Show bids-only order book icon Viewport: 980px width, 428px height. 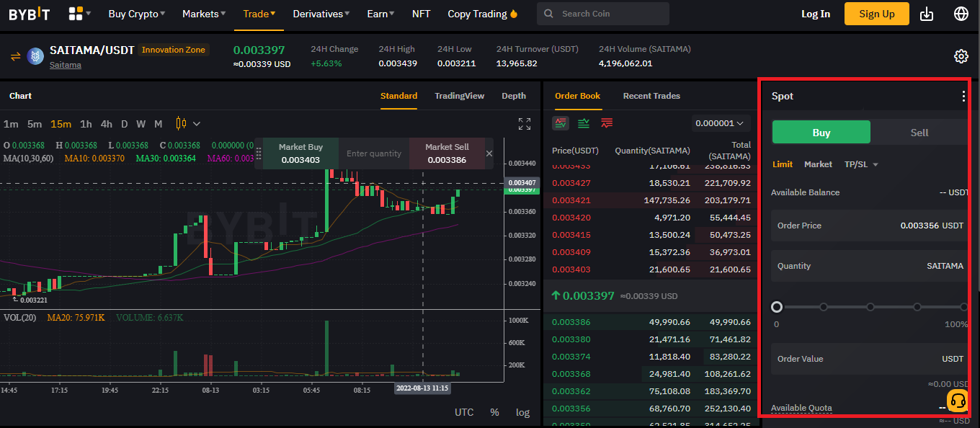point(584,123)
